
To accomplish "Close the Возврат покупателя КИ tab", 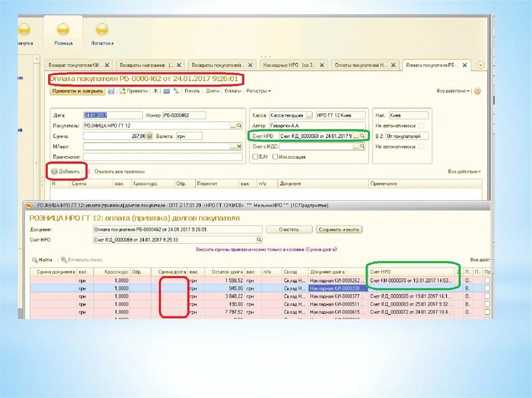I will pos(107,65).
